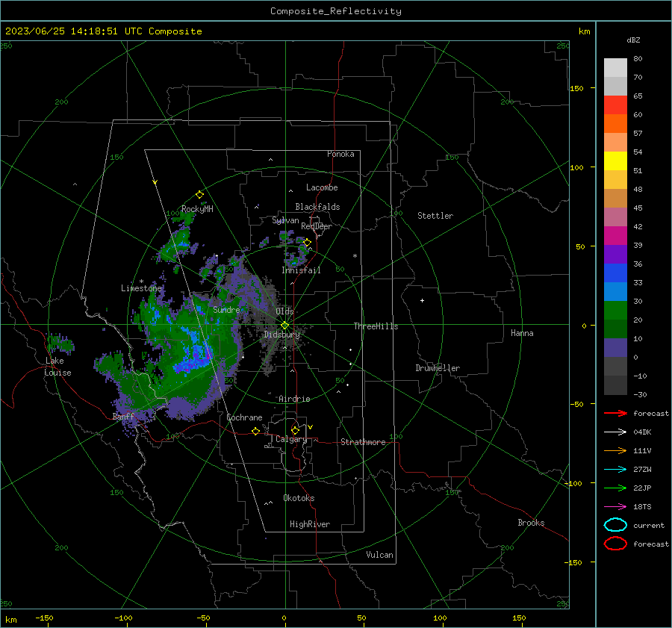Click the Hanna label
Screen dimensions: 672x628
522,333
